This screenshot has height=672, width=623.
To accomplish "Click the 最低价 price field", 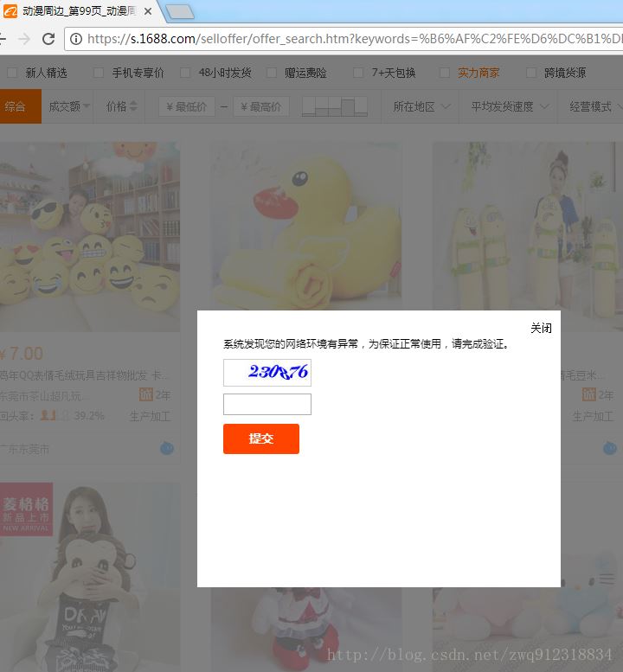I will point(187,106).
